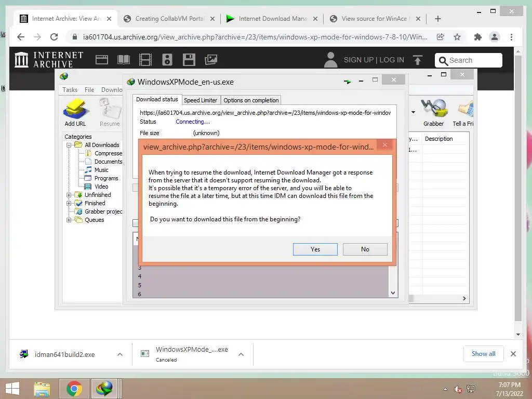The width and height of the screenshot is (532, 399).
Task: Click the Upload arrow icon on Internet Archive
Action: tap(418, 60)
